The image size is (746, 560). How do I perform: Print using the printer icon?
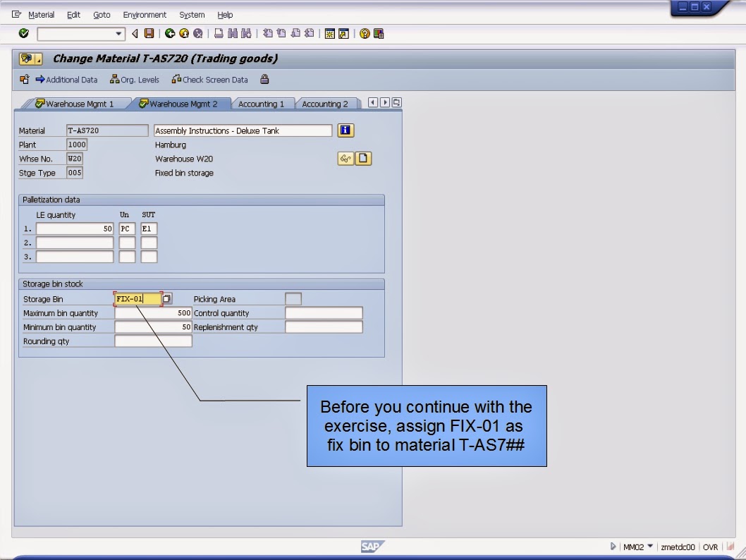tap(219, 33)
